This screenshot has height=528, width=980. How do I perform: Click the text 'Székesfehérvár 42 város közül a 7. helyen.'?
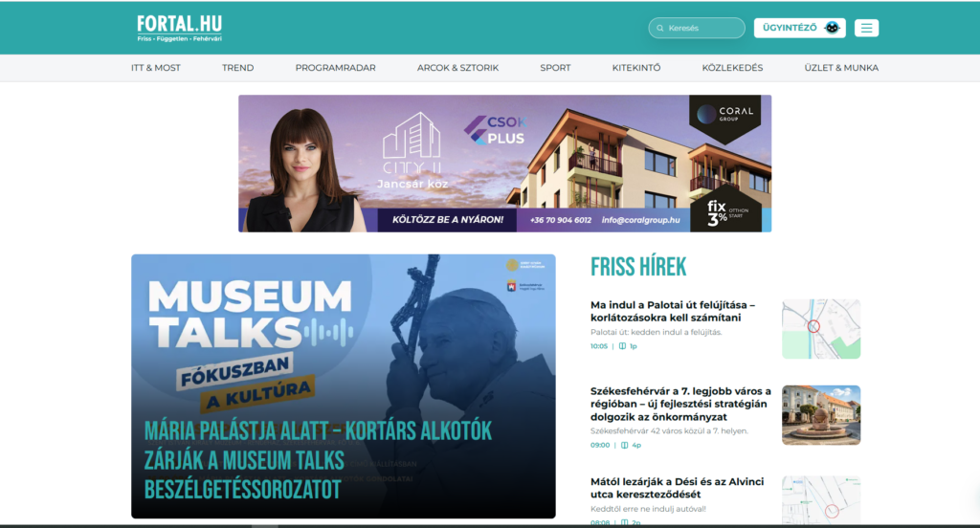669,431
